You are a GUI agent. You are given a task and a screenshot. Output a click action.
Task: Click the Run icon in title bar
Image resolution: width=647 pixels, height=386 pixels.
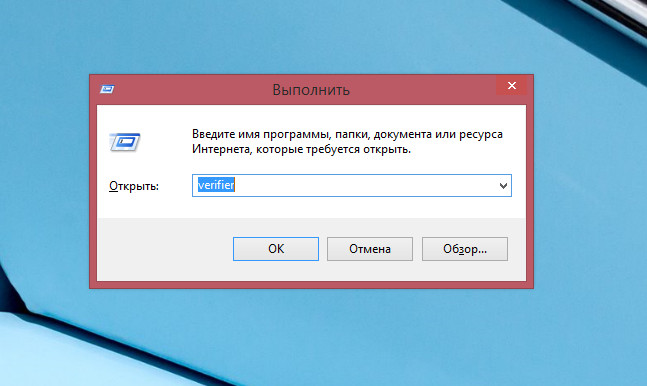(x=107, y=89)
